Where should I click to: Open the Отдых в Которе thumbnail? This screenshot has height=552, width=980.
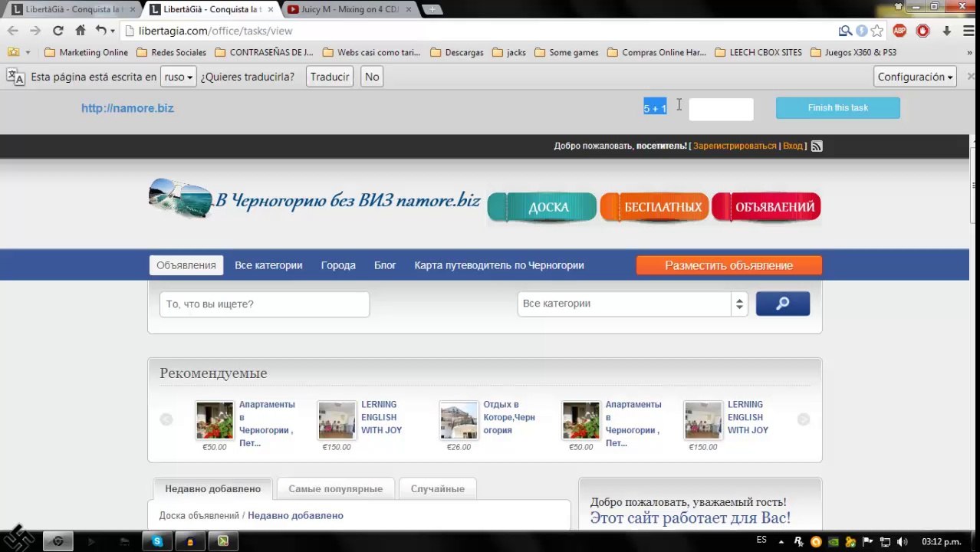coord(459,420)
